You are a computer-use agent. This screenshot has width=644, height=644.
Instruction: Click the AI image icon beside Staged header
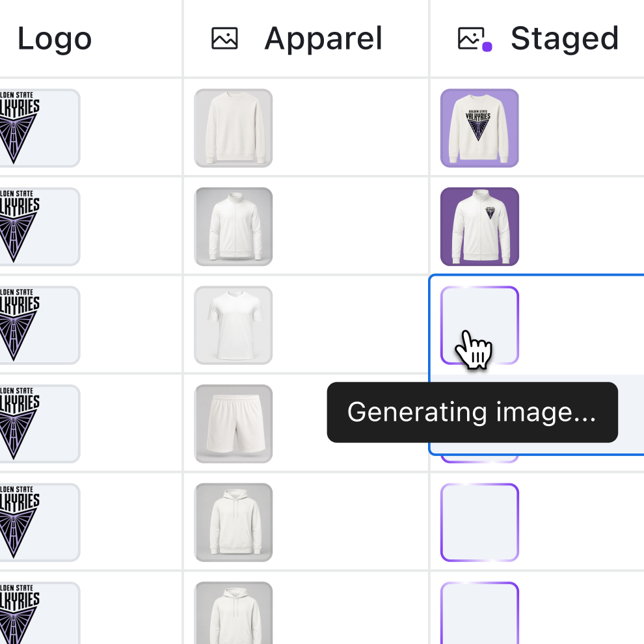click(x=476, y=39)
